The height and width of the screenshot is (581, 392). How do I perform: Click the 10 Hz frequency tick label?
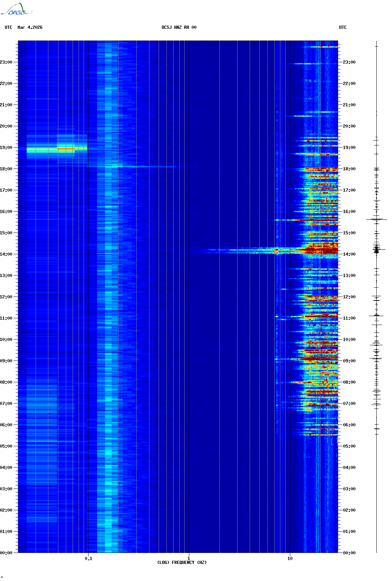(290, 559)
